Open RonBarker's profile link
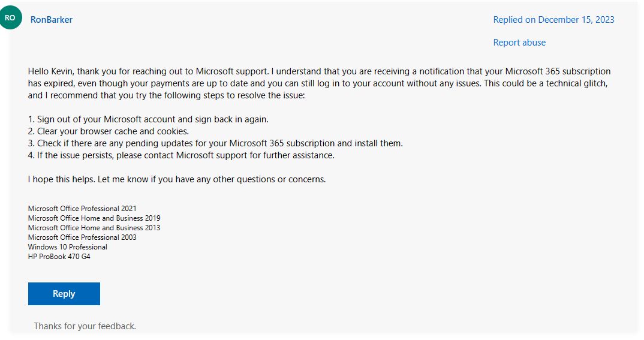 pos(52,20)
